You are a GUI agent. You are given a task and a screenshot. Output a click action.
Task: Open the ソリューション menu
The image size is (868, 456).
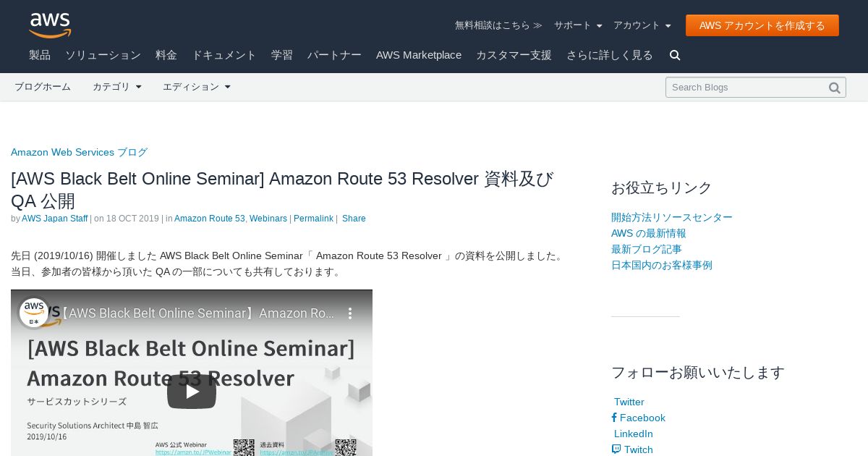[103, 55]
